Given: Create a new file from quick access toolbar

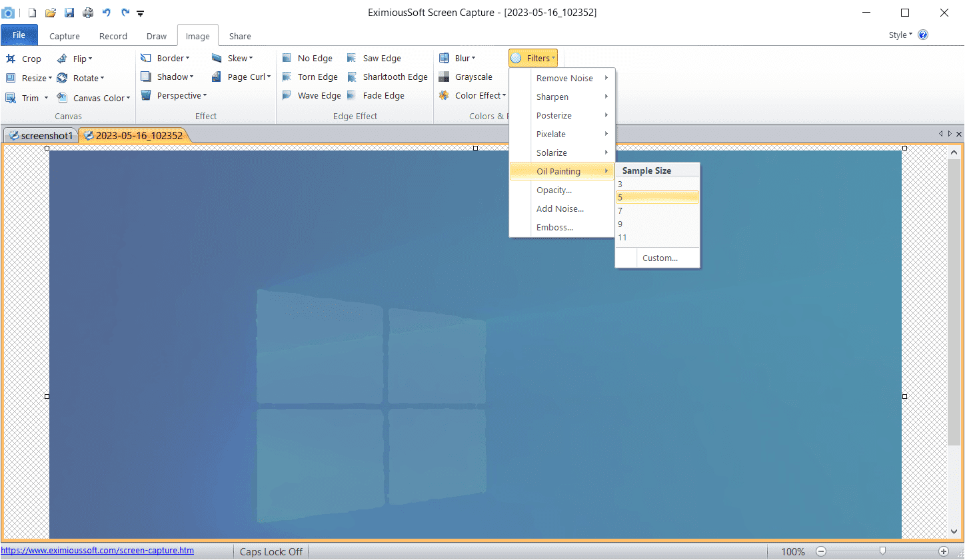Looking at the screenshot, I should click(32, 13).
